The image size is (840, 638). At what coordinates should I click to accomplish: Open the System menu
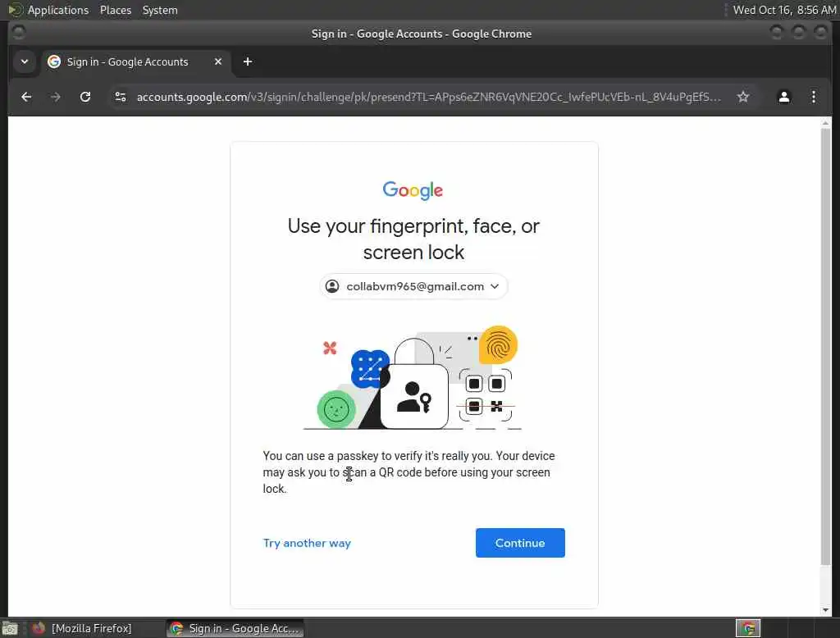160,10
